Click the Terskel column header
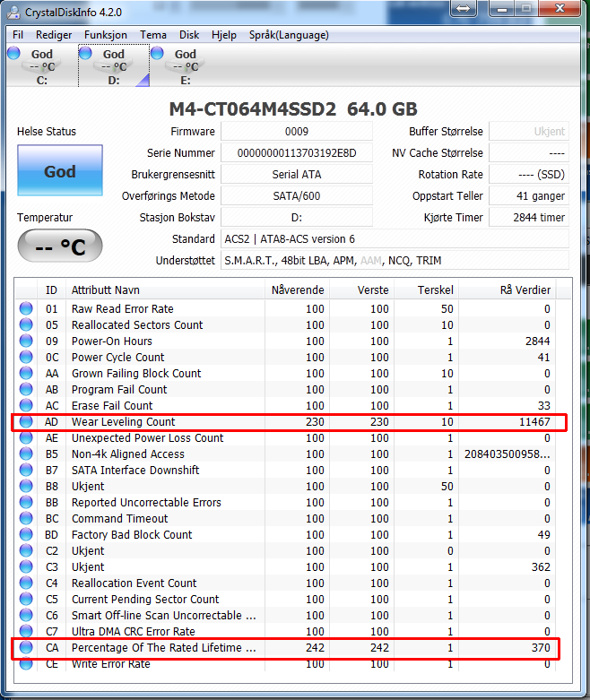The height and width of the screenshot is (700, 590). (426, 290)
